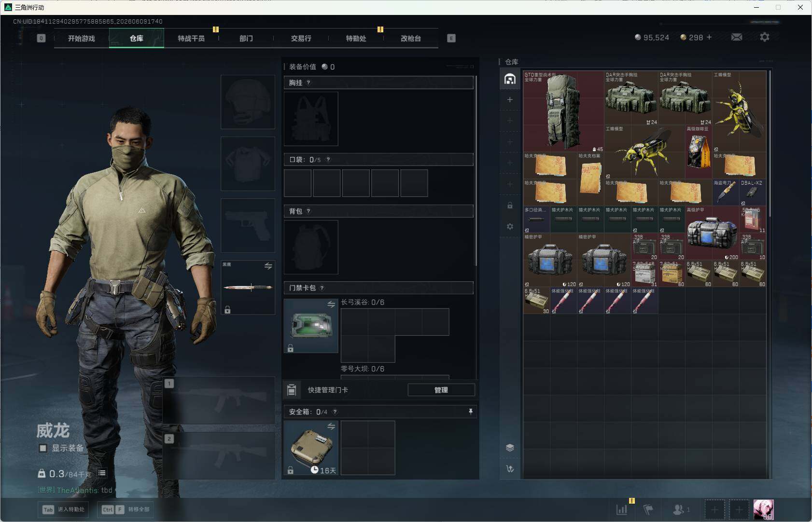This screenshot has height=522, width=812.
Task: Click the first empty team slot plus
Action: tap(714, 509)
